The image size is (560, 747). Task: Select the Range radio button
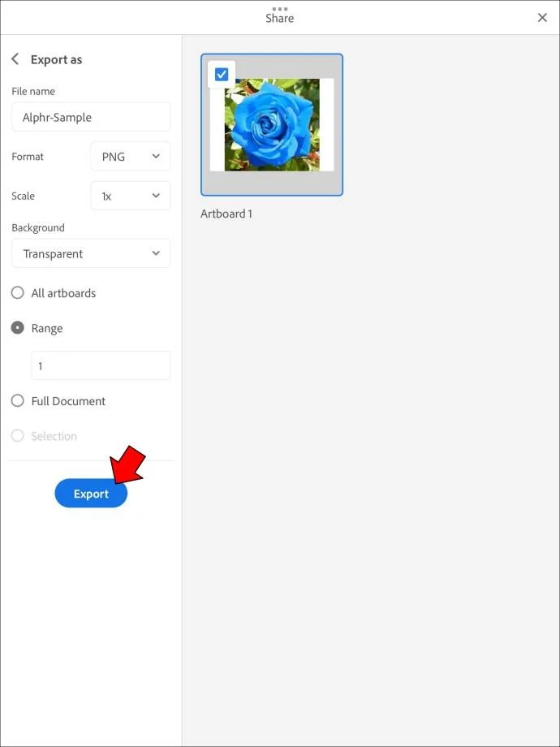tap(18, 328)
